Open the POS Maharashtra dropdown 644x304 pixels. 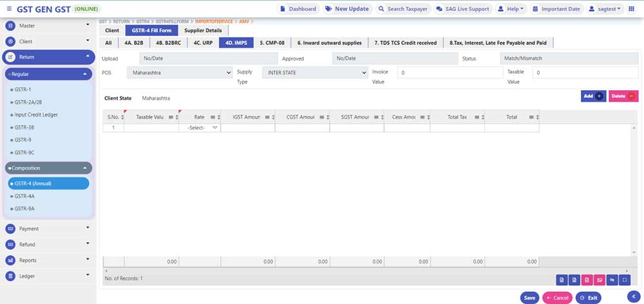point(180,73)
